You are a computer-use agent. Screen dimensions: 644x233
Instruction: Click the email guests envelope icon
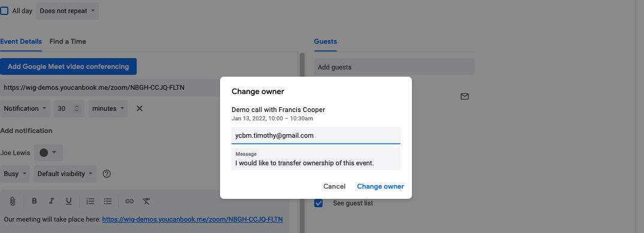pyautogui.click(x=465, y=96)
